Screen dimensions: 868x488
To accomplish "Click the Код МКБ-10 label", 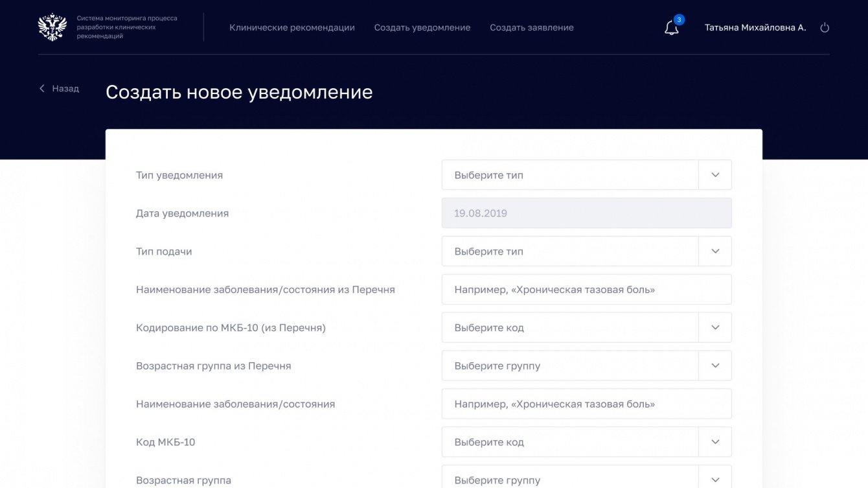I will 165,442.
